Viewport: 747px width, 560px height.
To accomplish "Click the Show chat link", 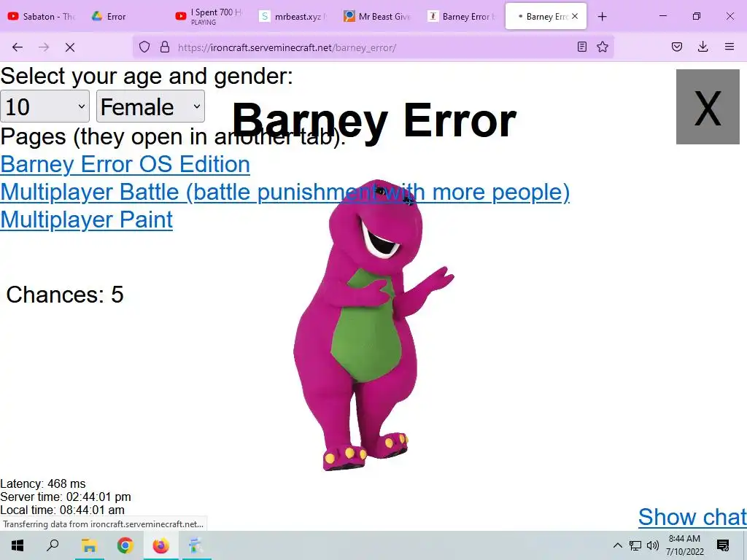I will click(692, 517).
